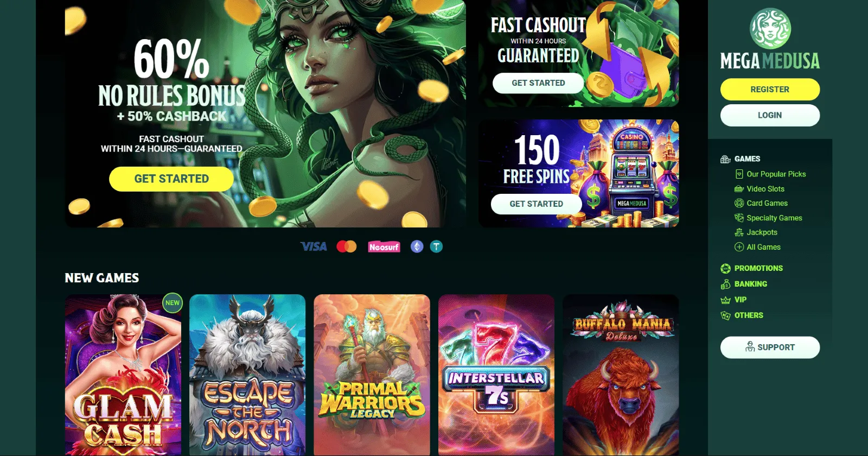Open the Jackpots category

(762, 232)
